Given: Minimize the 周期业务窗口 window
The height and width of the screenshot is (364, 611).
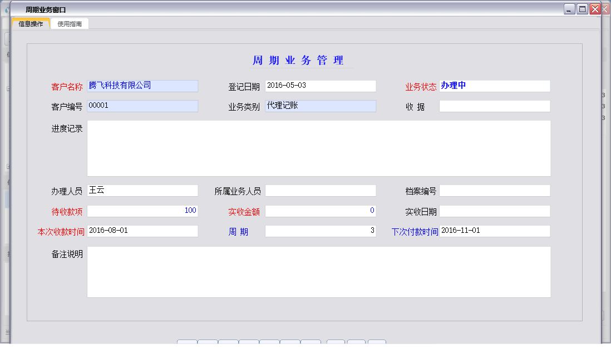Looking at the screenshot, I should tap(568, 9).
